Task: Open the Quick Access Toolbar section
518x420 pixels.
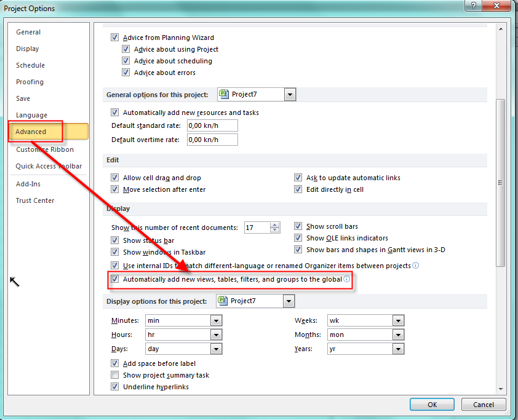Action: (49, 166)
